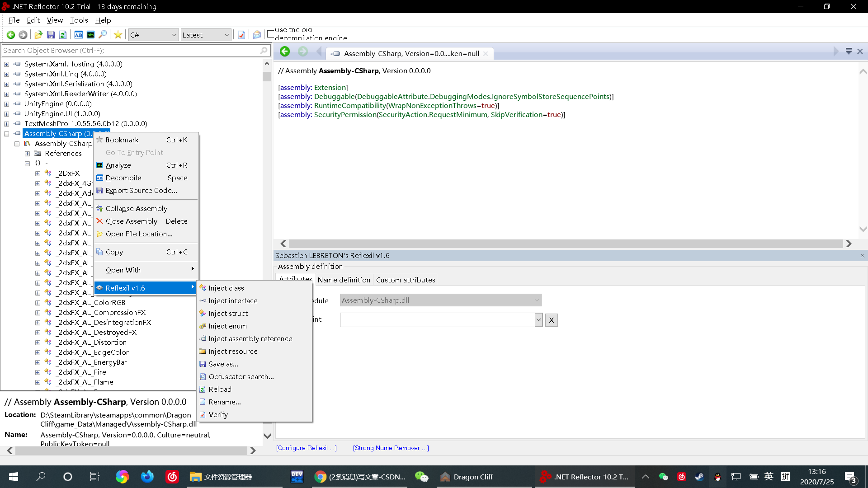The image size is (868, 488).
Task: Click the green back arrow in decompiler pane
Action: click(285, 52)
